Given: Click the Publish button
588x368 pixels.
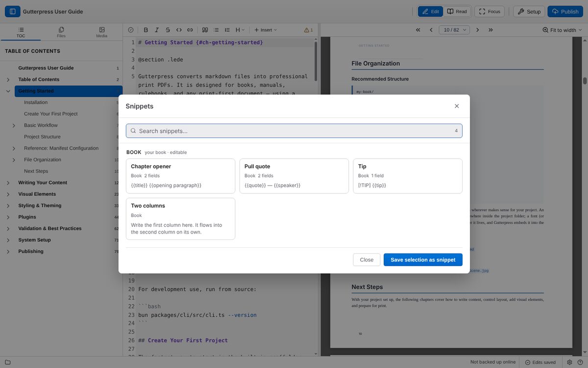Looking at the screenshot, I should (x=565, y=11).
